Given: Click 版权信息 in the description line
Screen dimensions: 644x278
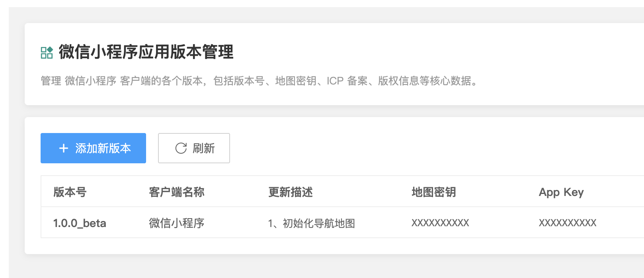Looking at the screenshot, I should [x=398, y=81].
